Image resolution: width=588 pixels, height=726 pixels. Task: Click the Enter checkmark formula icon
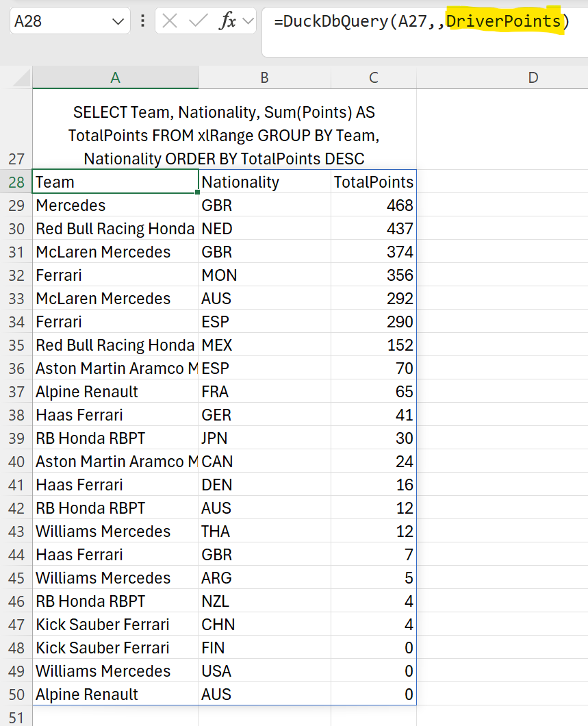coord(199,21)
